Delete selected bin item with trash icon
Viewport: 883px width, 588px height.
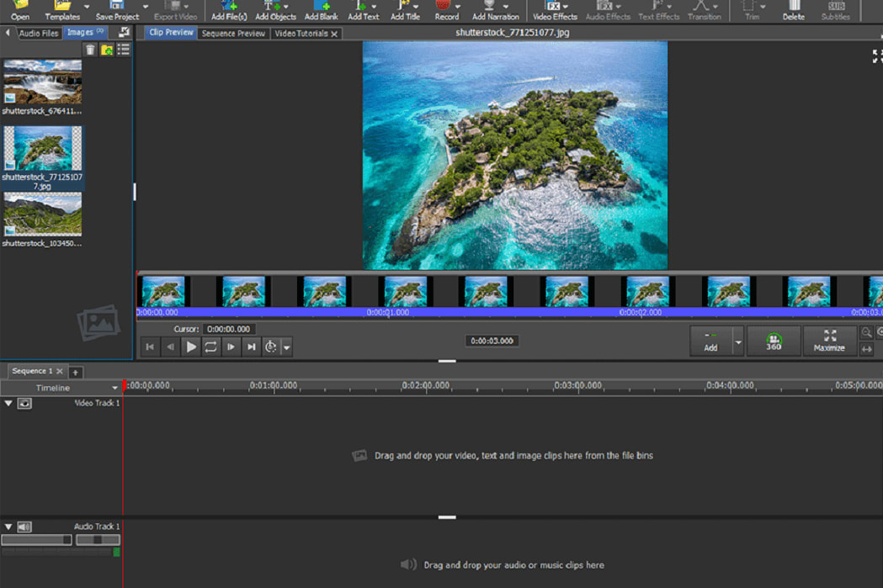[90, 50]
